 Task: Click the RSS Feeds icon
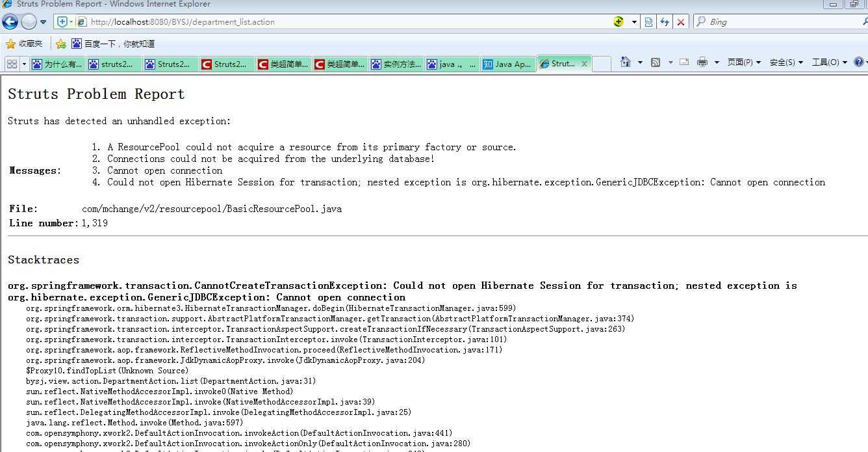pos(656,62)
